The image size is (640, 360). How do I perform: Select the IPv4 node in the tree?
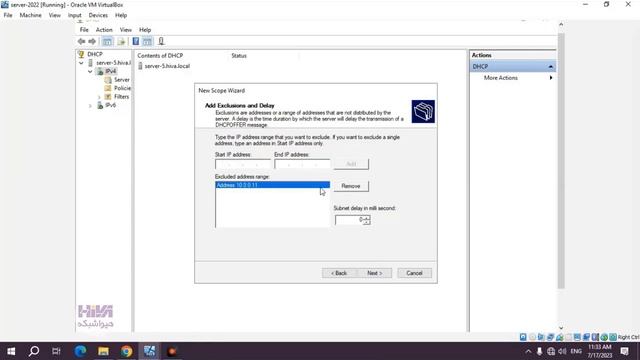pyautogui.click(x=110, y=71)
